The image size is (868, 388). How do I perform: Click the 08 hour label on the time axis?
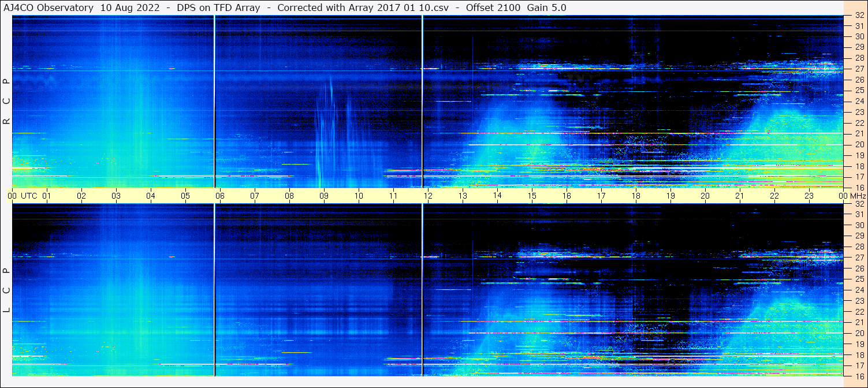(x=289, y=196)
